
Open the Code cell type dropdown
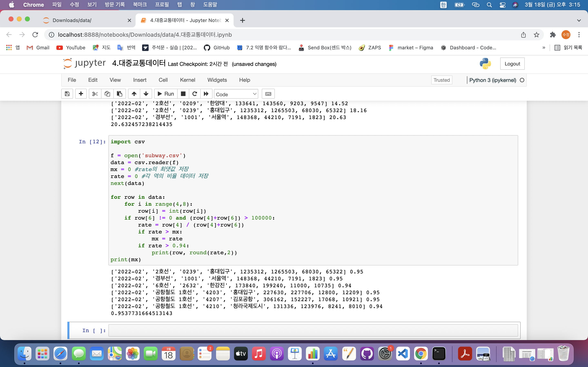236,94
